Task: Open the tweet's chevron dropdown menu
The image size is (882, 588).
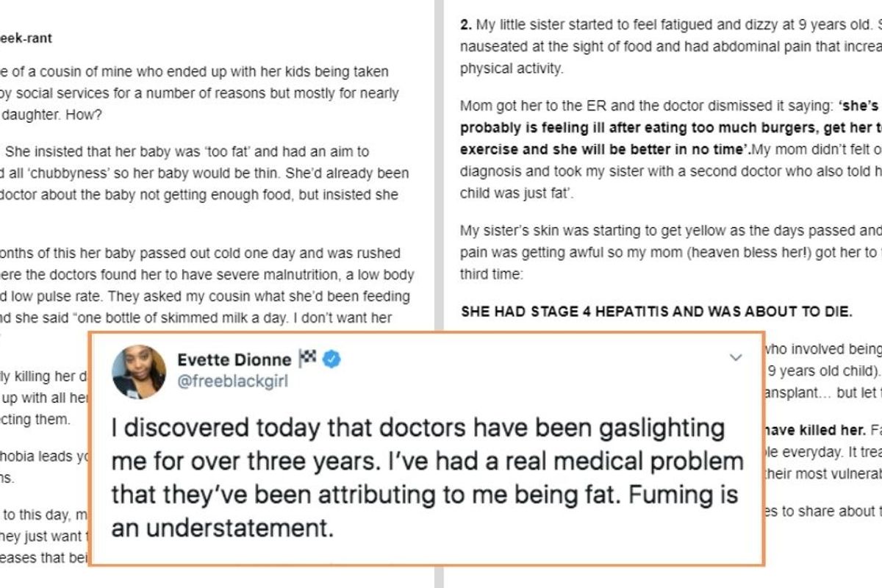Action: point(736,358)
